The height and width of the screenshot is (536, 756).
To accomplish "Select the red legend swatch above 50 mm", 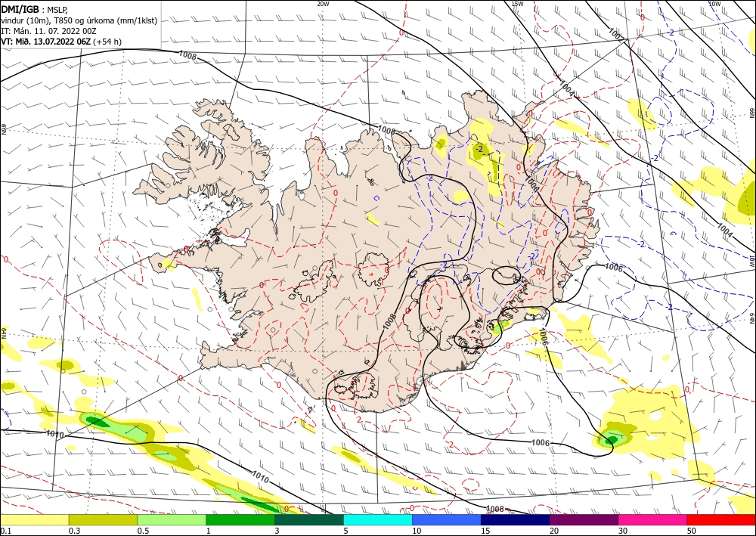I will pos(721,519).
